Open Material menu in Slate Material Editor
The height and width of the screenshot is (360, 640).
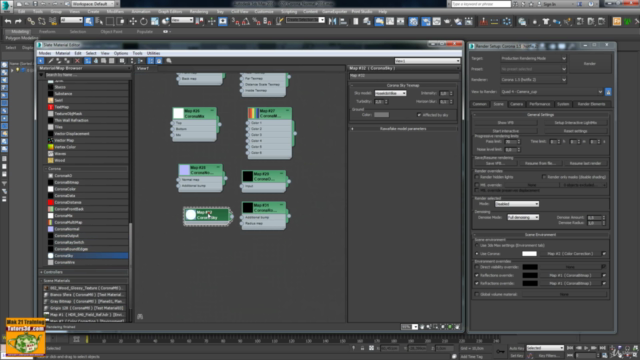(x=62, y=53)
